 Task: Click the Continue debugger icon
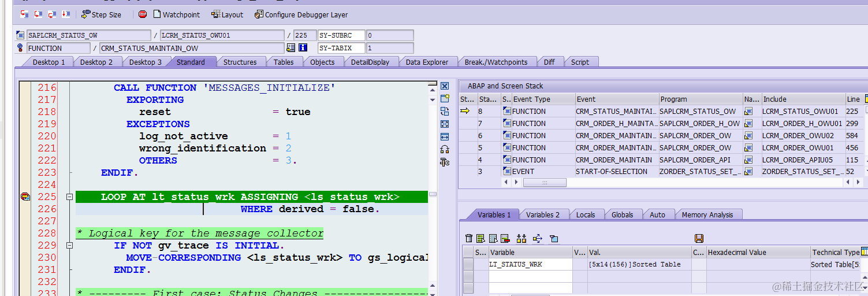pyautogui.click(x=66, y=14)
